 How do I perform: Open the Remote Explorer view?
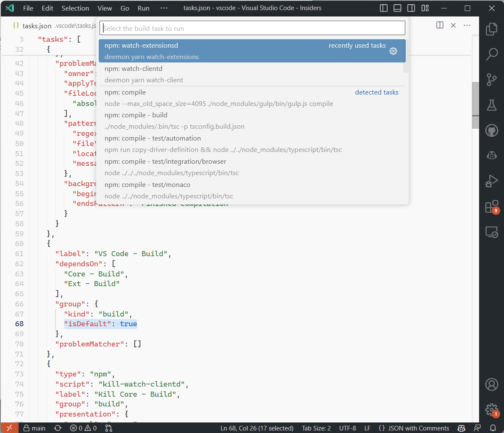[x=492, y=232]
